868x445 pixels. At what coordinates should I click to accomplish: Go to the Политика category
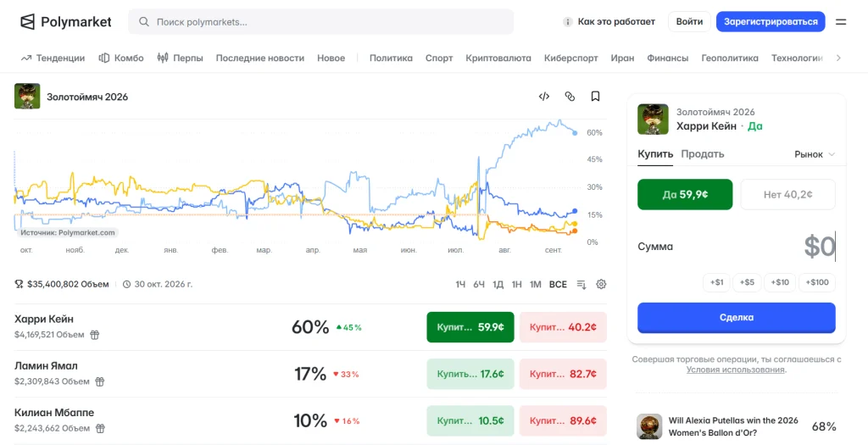tap(391, 58)
